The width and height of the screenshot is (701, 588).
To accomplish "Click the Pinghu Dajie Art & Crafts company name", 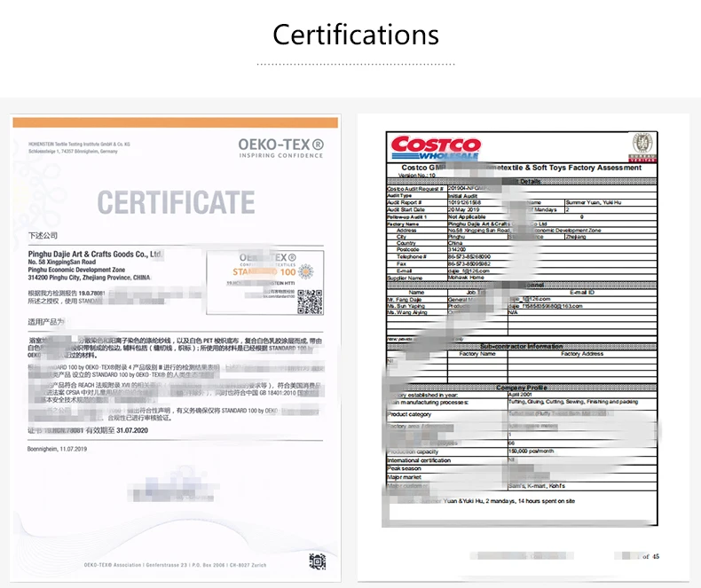I will (95, 255).
